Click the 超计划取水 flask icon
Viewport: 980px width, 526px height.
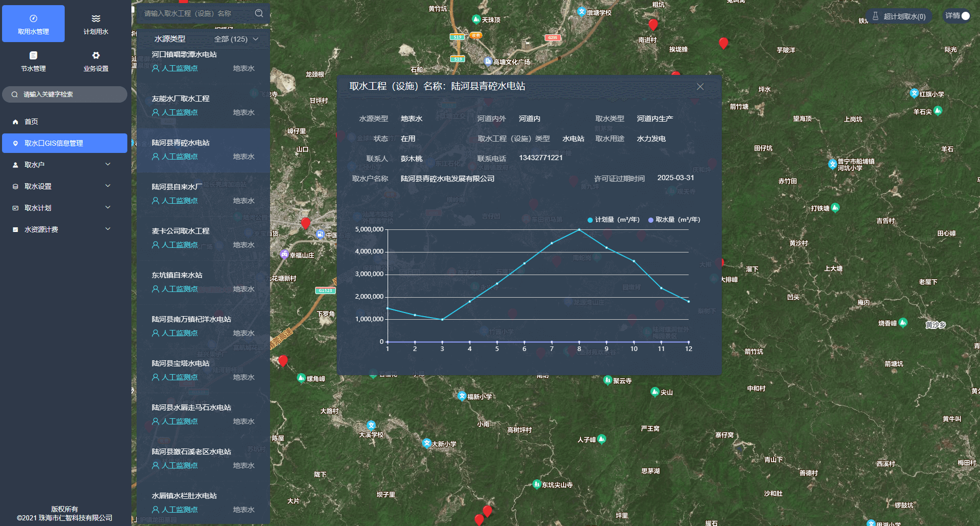[875, 16]
